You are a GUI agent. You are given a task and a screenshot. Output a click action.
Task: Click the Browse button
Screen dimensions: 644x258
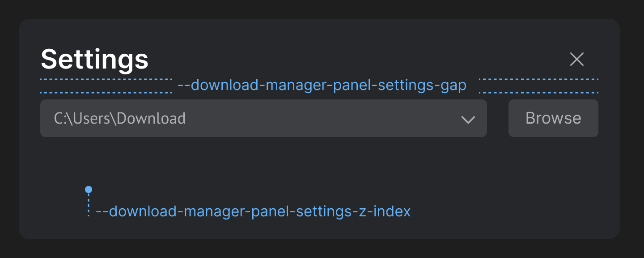pos(553,118)
